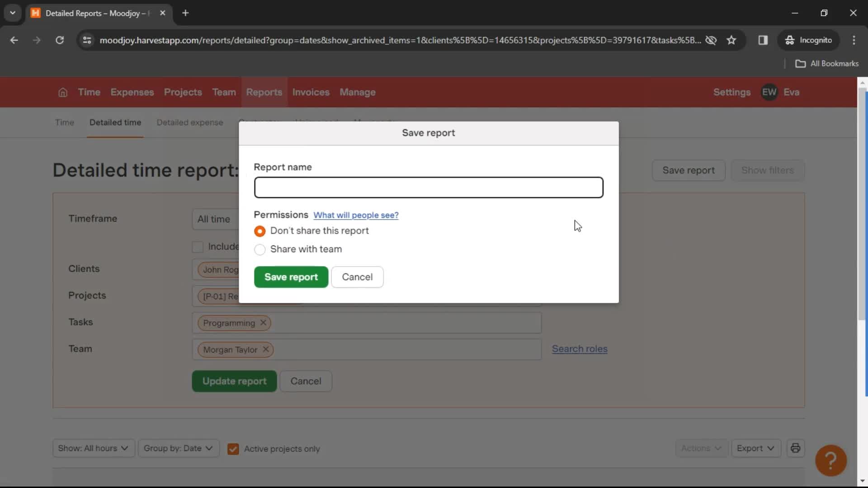Click the Save report button
Screen dimensions: 868x488
(291, 277)
